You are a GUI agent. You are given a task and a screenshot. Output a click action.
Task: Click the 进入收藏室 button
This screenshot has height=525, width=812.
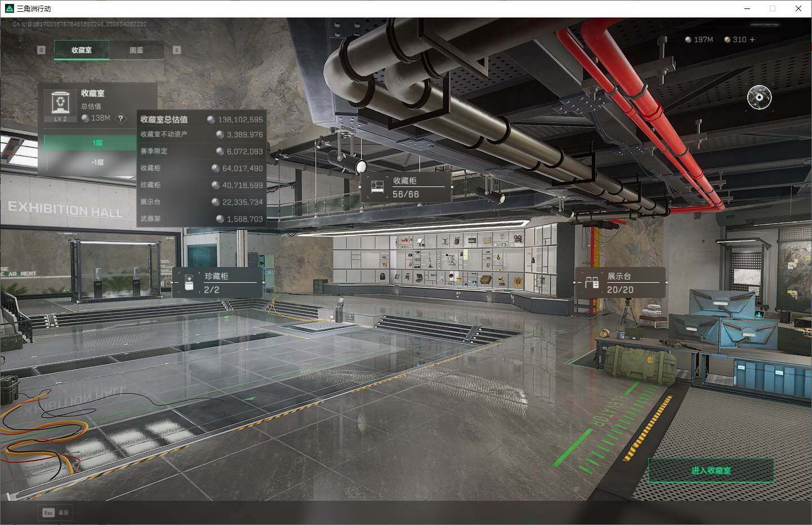coord(711,470)
